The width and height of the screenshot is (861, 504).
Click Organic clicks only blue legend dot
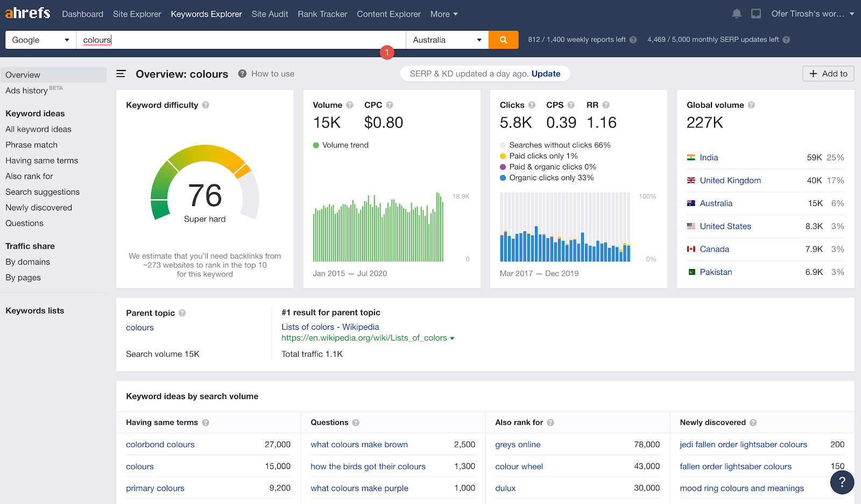click(x=503, y=178)
